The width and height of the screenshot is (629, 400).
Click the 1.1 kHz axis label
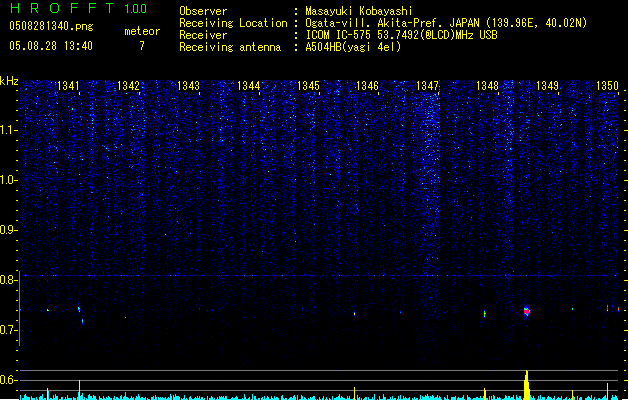9,130
